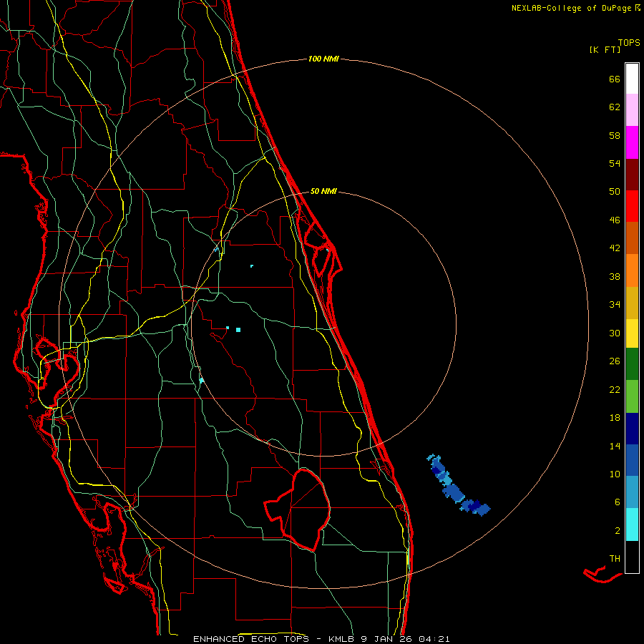Click the black TH threshold swatch

click(x=632, y=557)
